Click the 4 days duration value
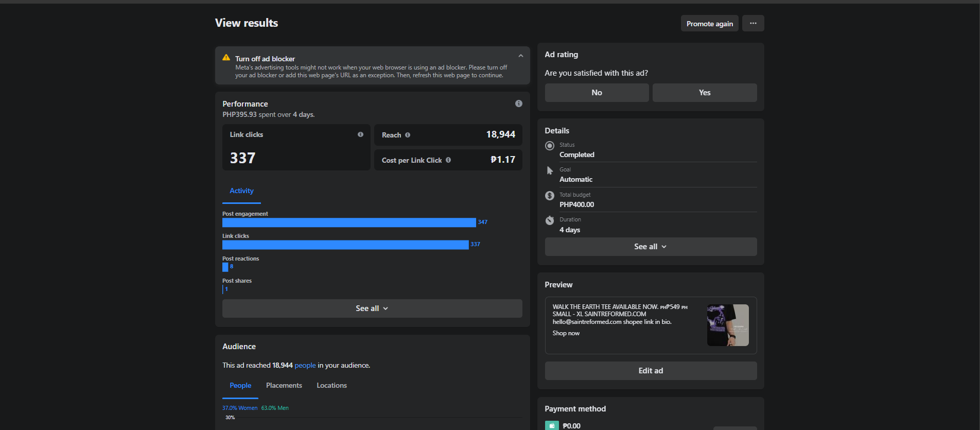The height and width of the screenshot is (430, 980). (x=570, y=230)
